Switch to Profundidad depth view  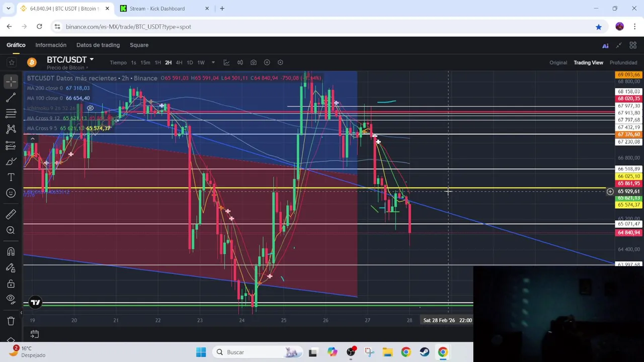coord(623,62)
